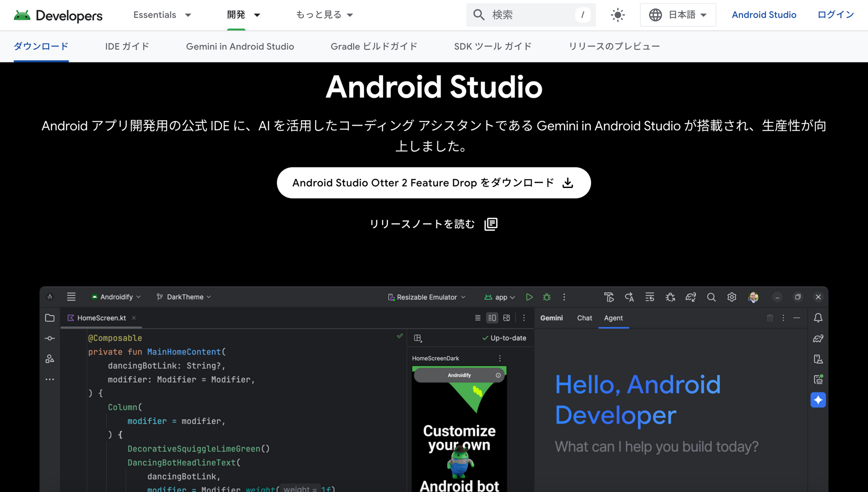Toggle the design preview view mode icon
The image size is (868, 492).
pos(506,317)
